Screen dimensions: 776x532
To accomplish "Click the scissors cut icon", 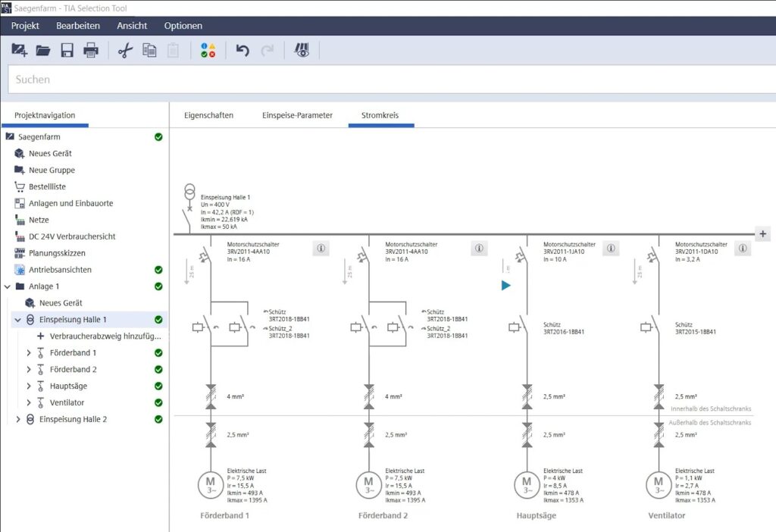I will click(125, 51).
